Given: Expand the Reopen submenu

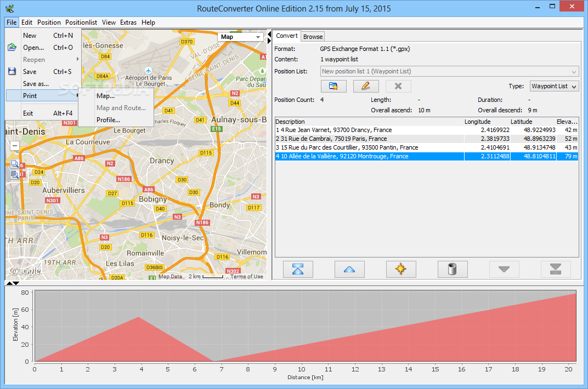Looking at the screenshot, I should tap(43, 60).
